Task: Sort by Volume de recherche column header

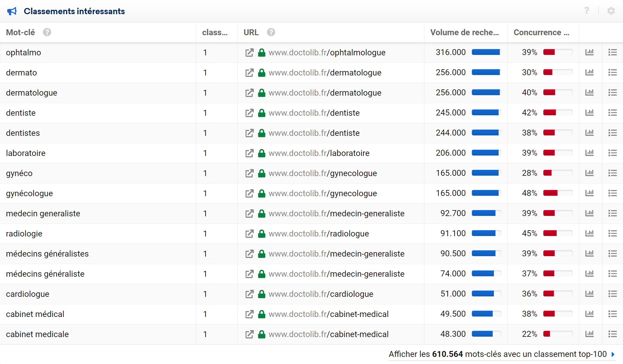Action: click(x=465, y=32)
